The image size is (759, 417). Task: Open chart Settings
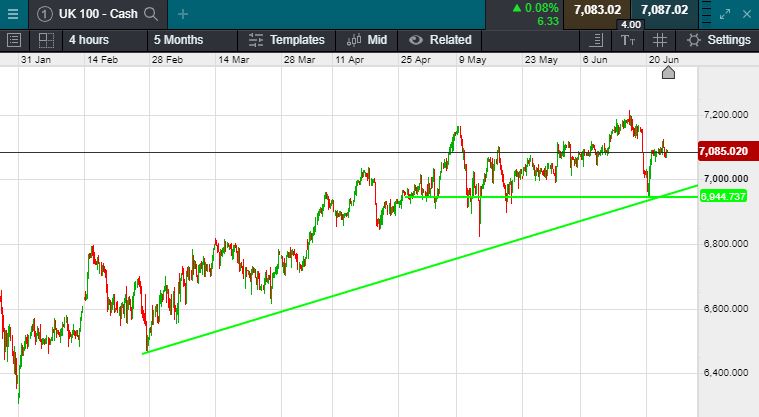718,40
